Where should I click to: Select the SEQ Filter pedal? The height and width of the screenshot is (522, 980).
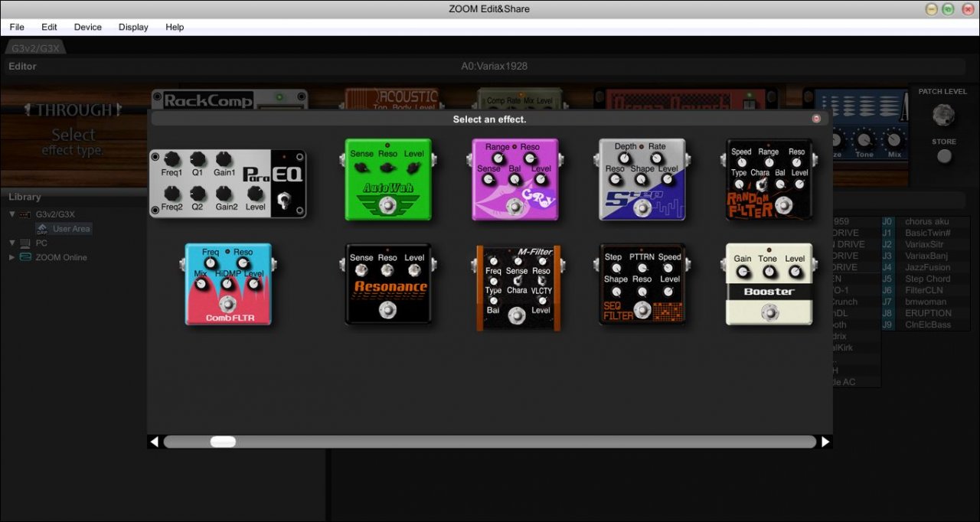642,285
